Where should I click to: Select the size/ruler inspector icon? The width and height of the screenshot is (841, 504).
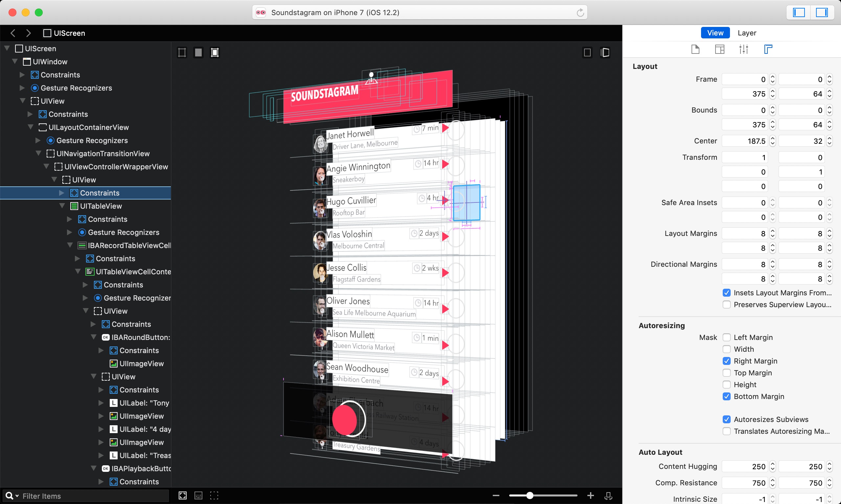768,49
